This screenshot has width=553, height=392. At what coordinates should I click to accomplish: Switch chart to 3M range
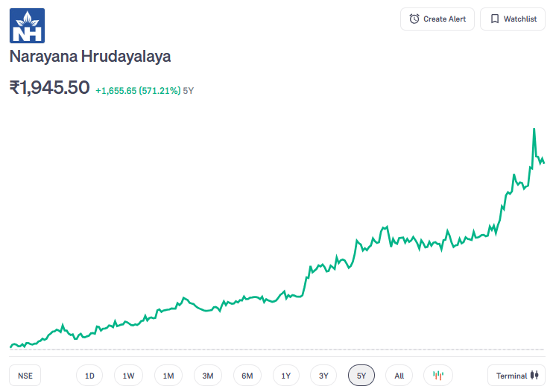[208, 376]
